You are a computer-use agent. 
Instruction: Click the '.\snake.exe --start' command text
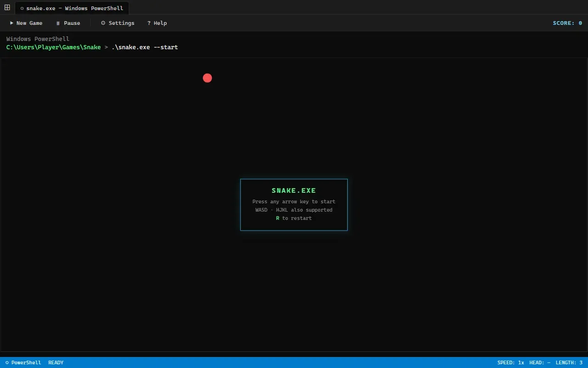145,47
